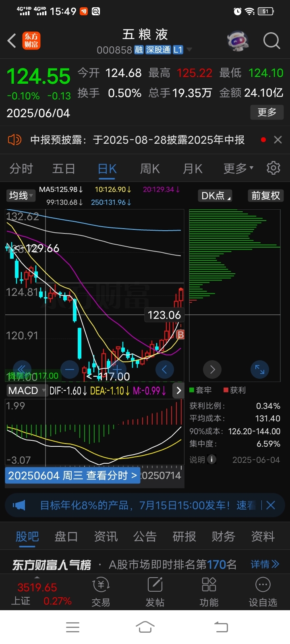This screenshot has width=290, height=644.
Task: Switch to 月K chart tab
Action: click(x=193, y=168)
